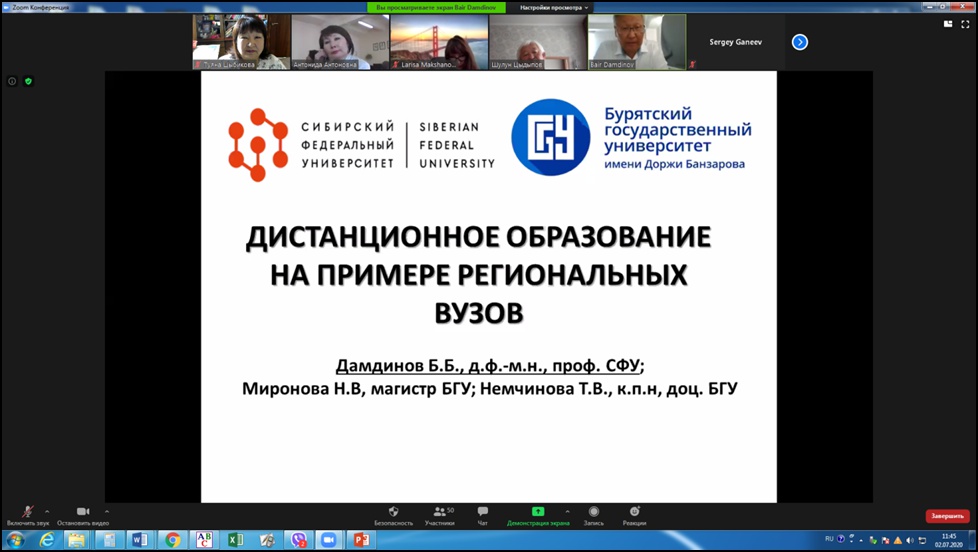Start recording with the Запись button

pos(593,514)
